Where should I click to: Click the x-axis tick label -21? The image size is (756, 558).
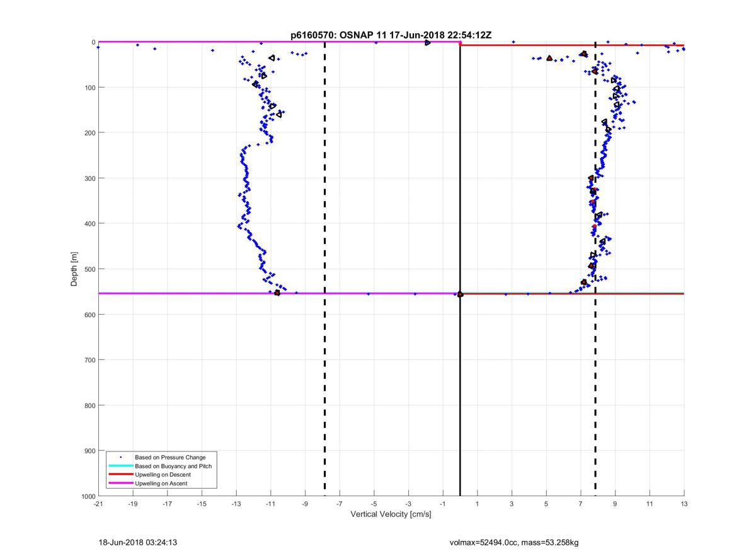click(x=98, y=504)
